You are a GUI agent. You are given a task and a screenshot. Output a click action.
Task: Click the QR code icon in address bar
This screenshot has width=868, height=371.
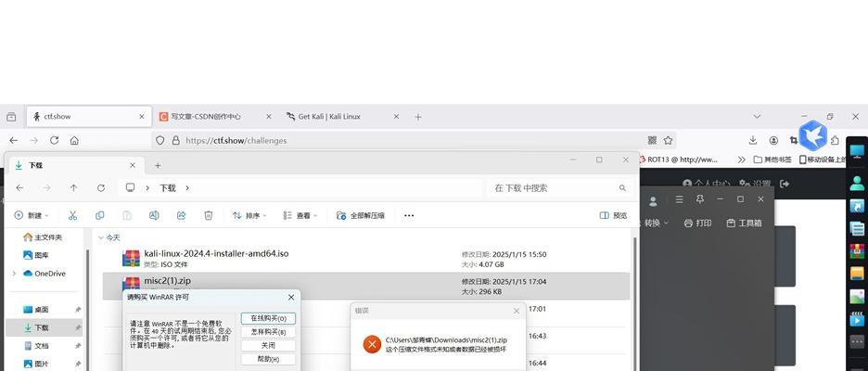click(652, 141)
